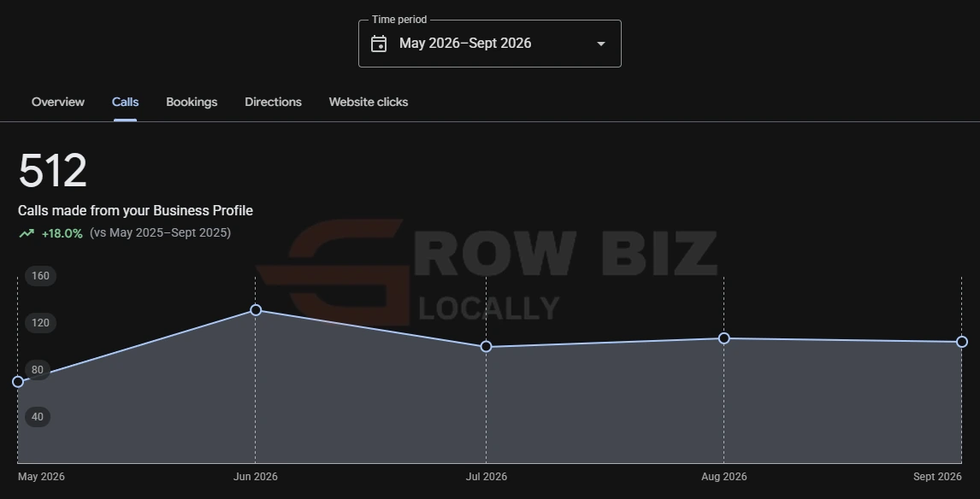
Task: Click the 'Calls made from your Business Profile' label
Action: pos(136,210)
